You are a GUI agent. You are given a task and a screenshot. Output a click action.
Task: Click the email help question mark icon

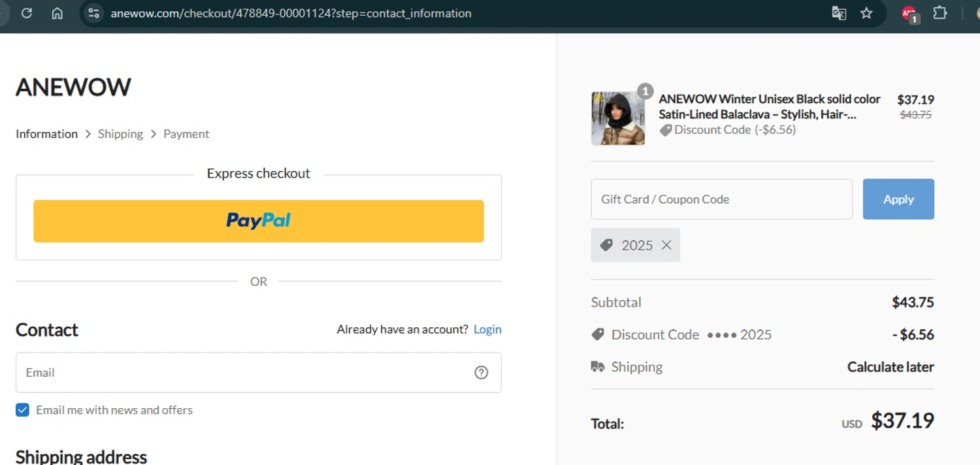pos(482,372)
